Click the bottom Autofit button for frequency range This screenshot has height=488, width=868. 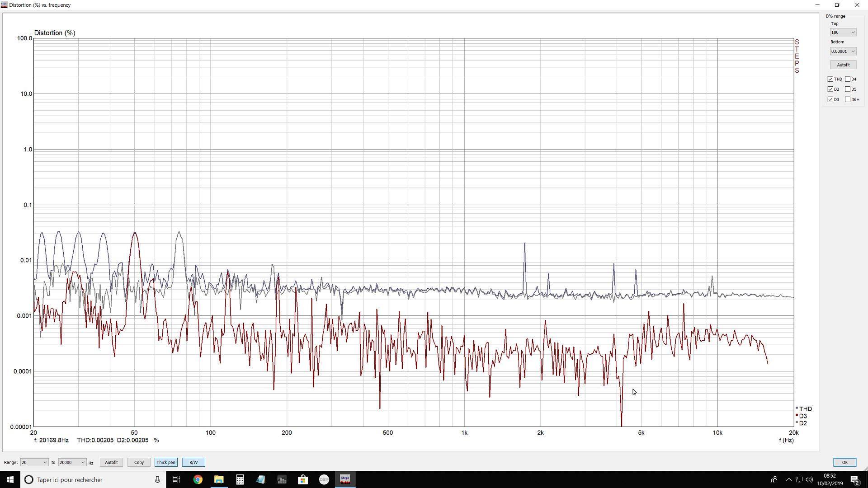click(x=111, y=462)
